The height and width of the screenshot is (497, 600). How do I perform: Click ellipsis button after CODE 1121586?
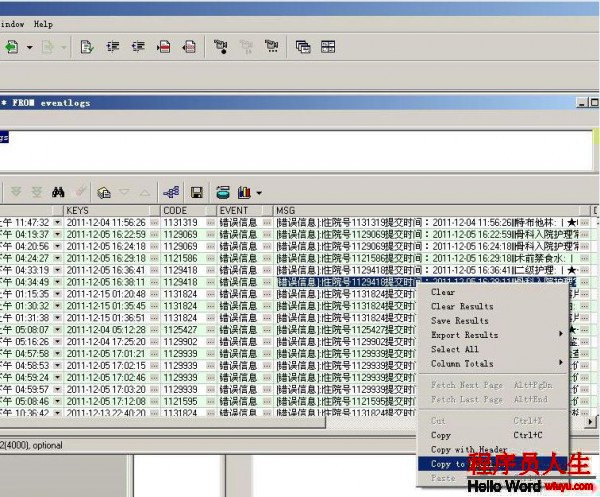pos(211,258)
